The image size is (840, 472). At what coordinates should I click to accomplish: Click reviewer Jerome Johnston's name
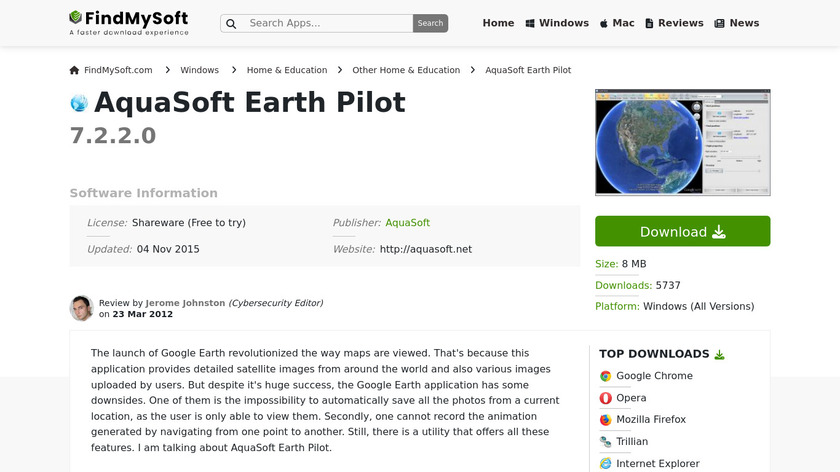click(185, 303)
